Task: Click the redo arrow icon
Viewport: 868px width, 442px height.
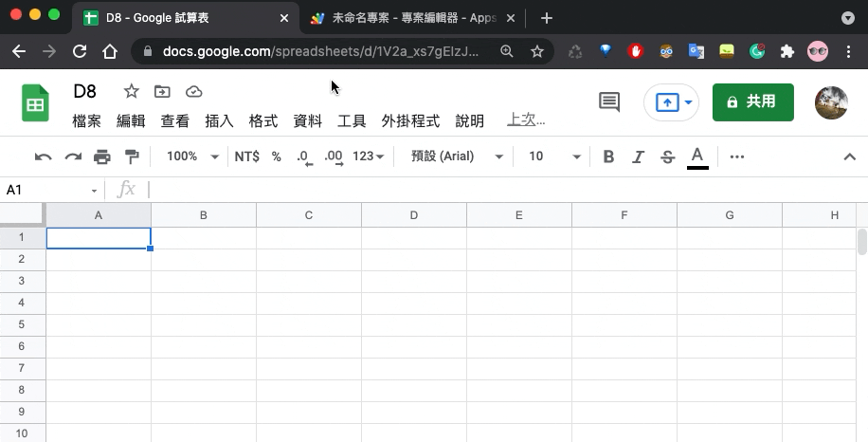Action: (x=73, y=157)
